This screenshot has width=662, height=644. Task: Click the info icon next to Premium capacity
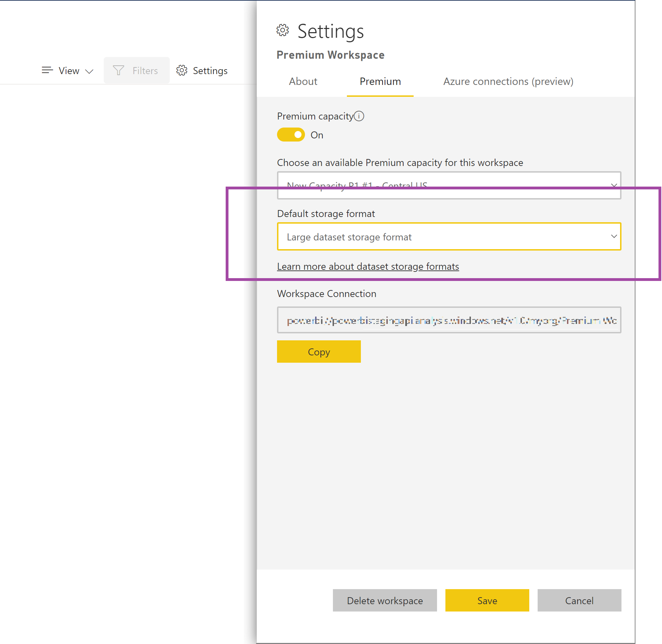(359, 116)
